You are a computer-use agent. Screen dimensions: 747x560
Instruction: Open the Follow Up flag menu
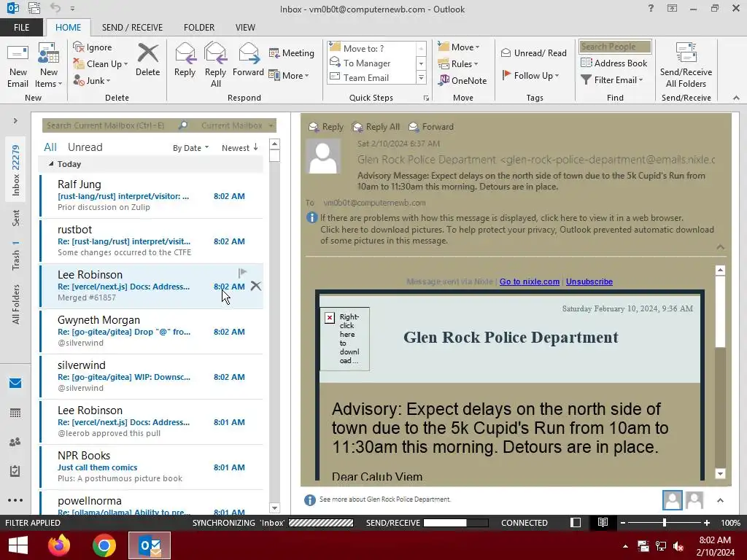pos(530,75)
